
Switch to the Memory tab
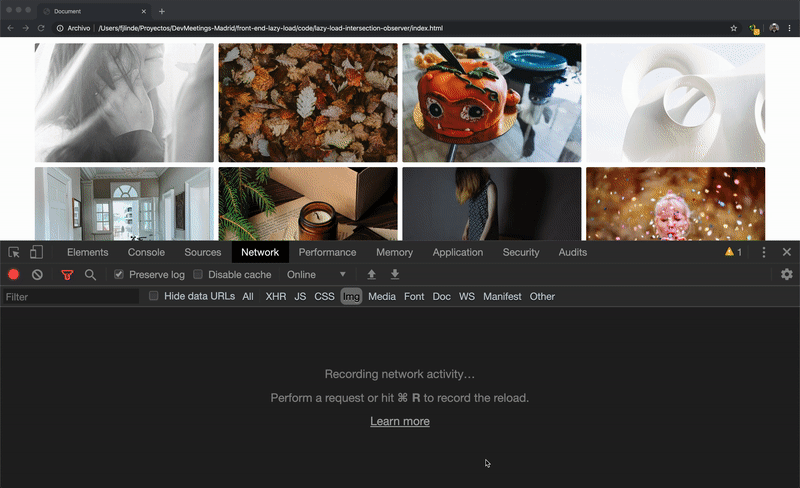click(394, 252)
